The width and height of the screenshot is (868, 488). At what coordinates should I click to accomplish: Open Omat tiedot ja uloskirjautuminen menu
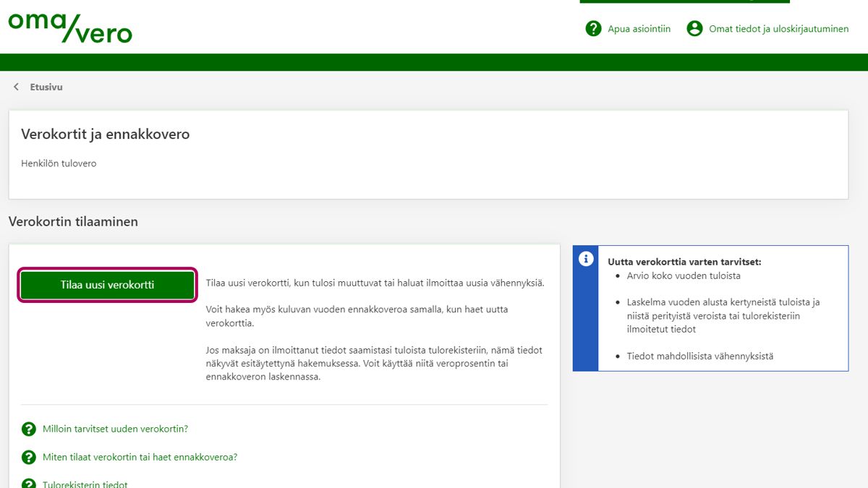(x=778, y=29)
